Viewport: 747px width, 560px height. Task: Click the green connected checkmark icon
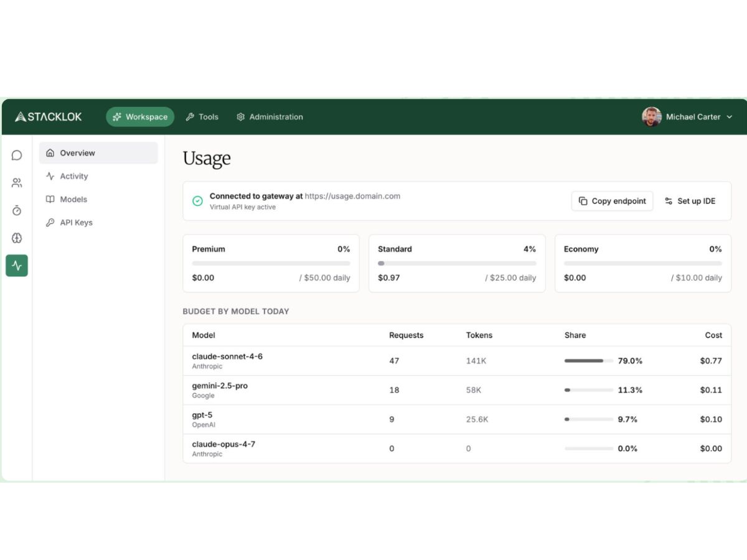[x=197, y=201]
